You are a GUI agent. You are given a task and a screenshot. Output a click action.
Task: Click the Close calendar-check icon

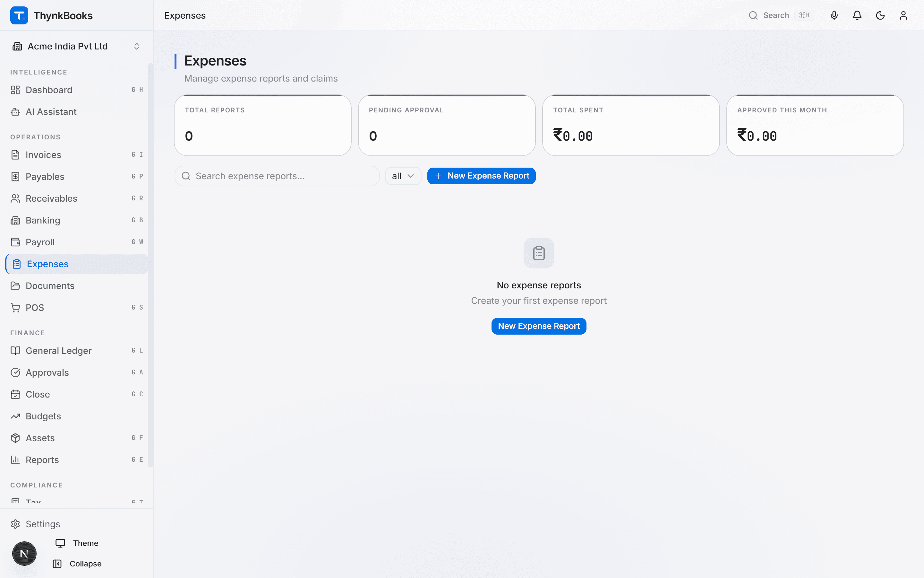[15, 394]
